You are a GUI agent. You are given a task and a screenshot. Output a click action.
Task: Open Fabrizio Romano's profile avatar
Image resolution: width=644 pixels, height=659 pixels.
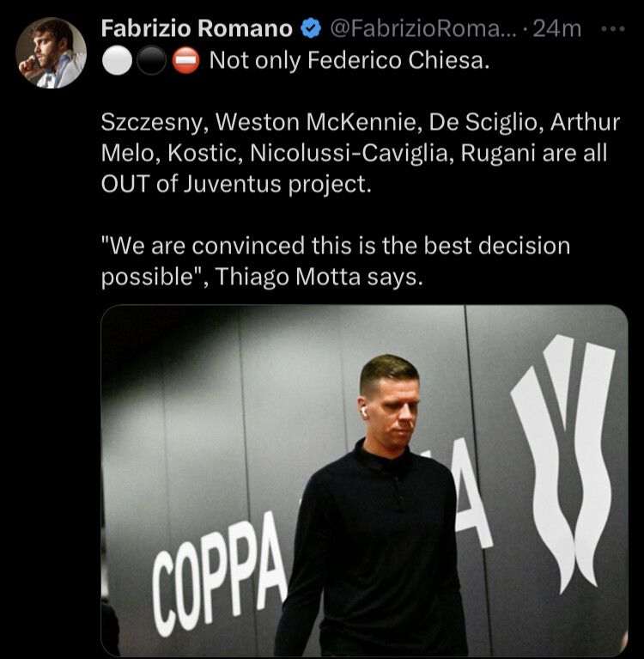52,52
